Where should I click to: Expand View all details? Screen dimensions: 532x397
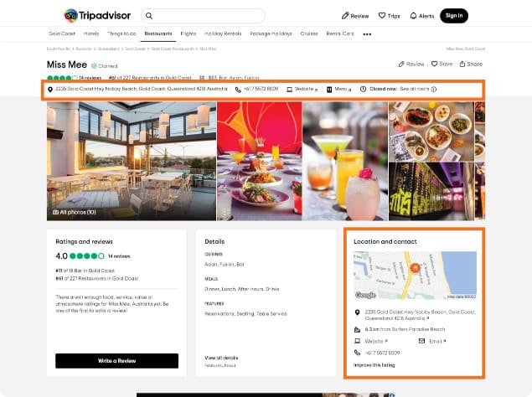point(221,358)
